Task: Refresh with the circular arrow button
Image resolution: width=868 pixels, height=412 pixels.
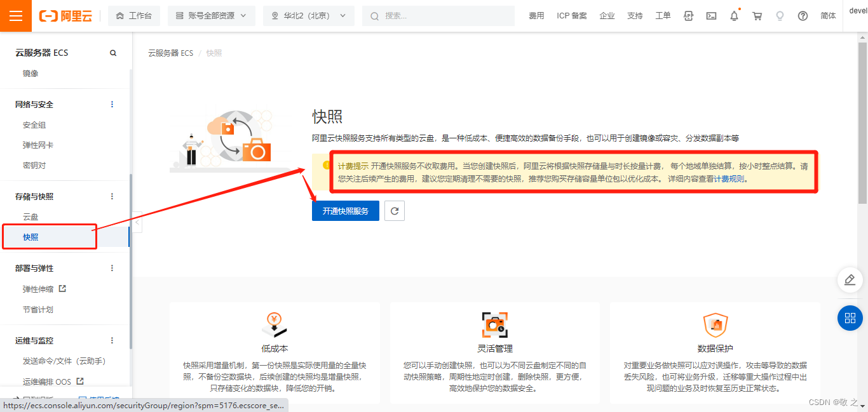Action: click(x=395, y=211)
